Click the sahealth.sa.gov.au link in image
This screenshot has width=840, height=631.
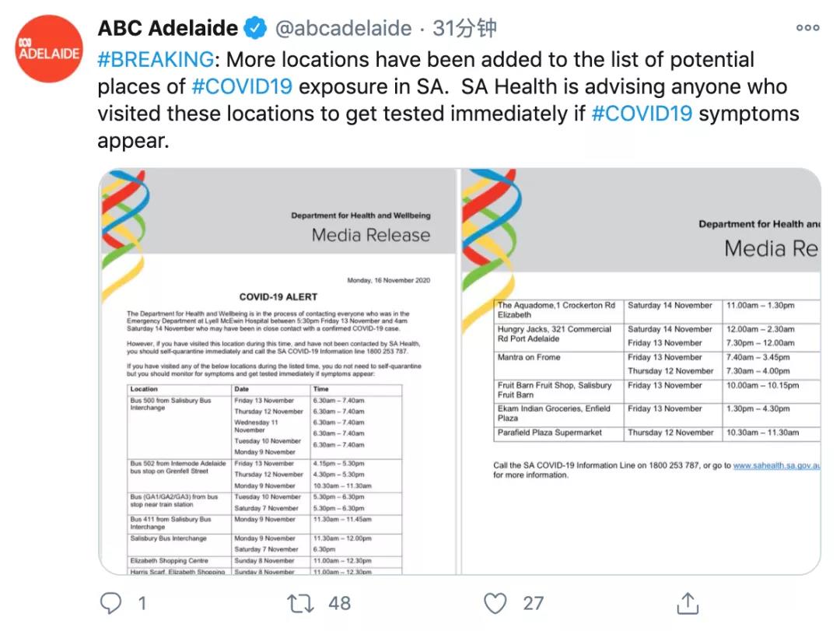pyautogui.click(x=776, y=465)
